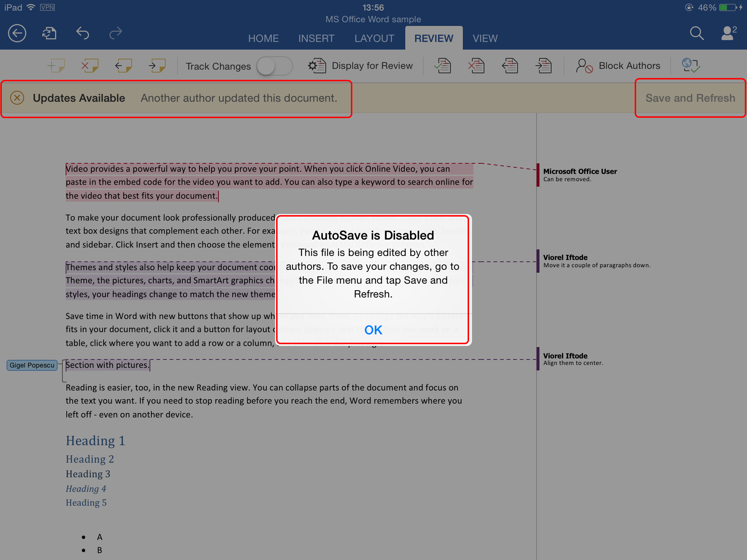Tap Save and Refresh

[x=690, y=98]
